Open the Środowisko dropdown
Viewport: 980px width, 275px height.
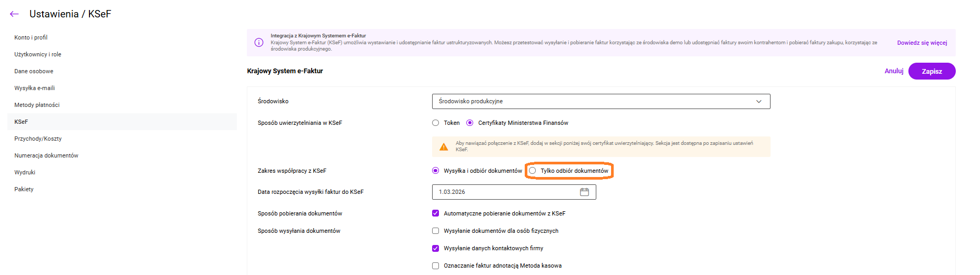point(601,102)
